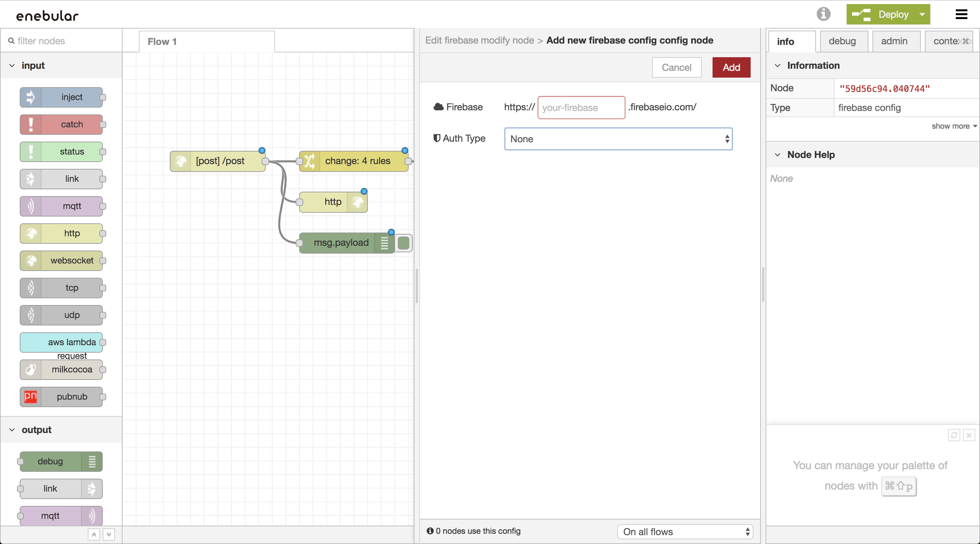This screenshot has height=544, width=980.
Task: Open the Deploy options dropdown arrow
Action: [x=922, y=14]
